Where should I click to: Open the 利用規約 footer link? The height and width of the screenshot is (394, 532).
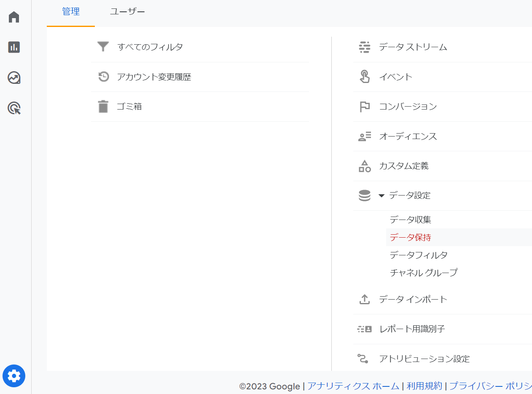point(424,386)
